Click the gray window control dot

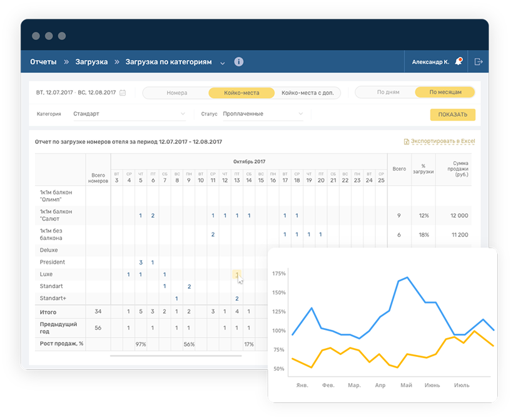pos(36,36)
